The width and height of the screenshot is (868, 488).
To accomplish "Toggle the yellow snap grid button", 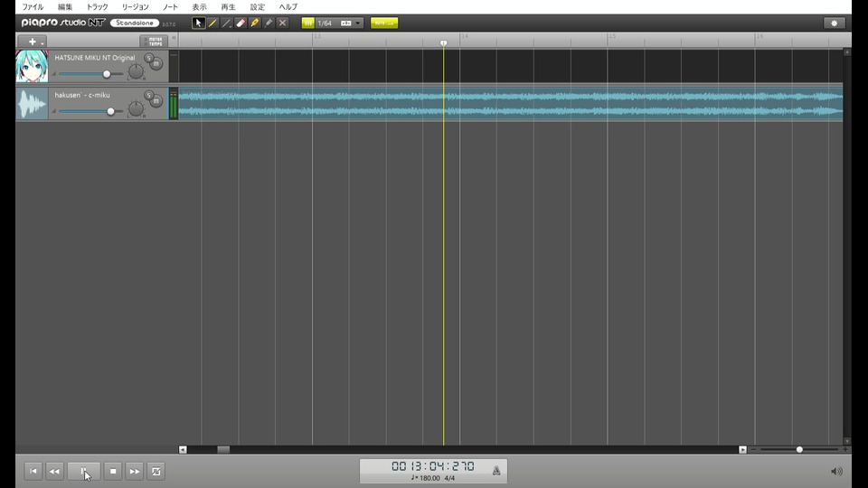I will [308, 23].
